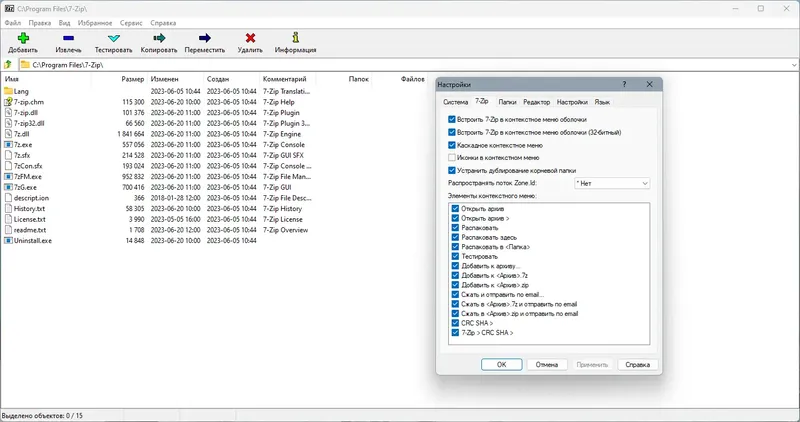Toggle the 32-битный context menu checkbox

(452, 132)
